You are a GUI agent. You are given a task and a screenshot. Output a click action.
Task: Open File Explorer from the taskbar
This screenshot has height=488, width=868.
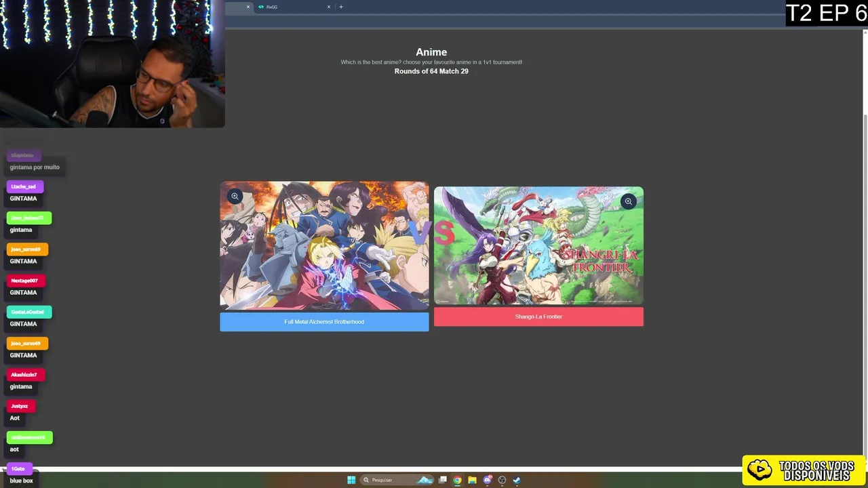click(x=472, y=480)
